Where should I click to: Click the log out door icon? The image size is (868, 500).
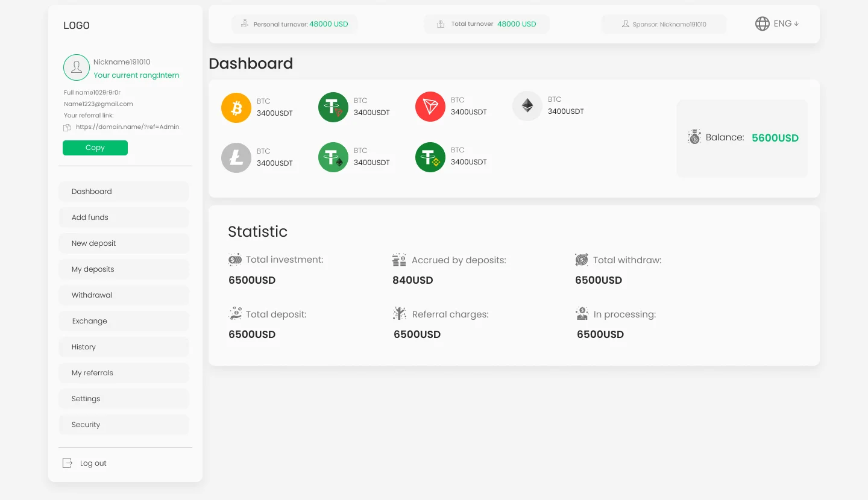(68, 463)
